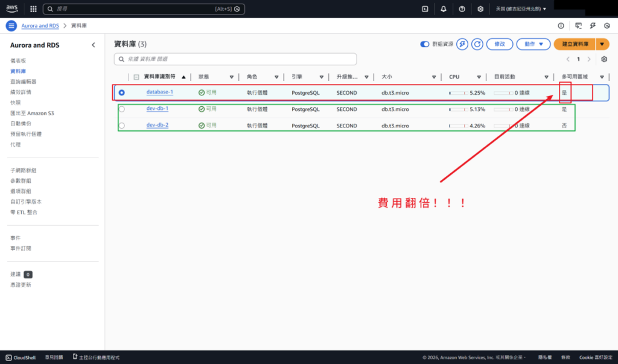Open CloudShell from the bottom status bar
This screenshot has height=364, width=618.
pyautogui.click(x=20, y=357)
